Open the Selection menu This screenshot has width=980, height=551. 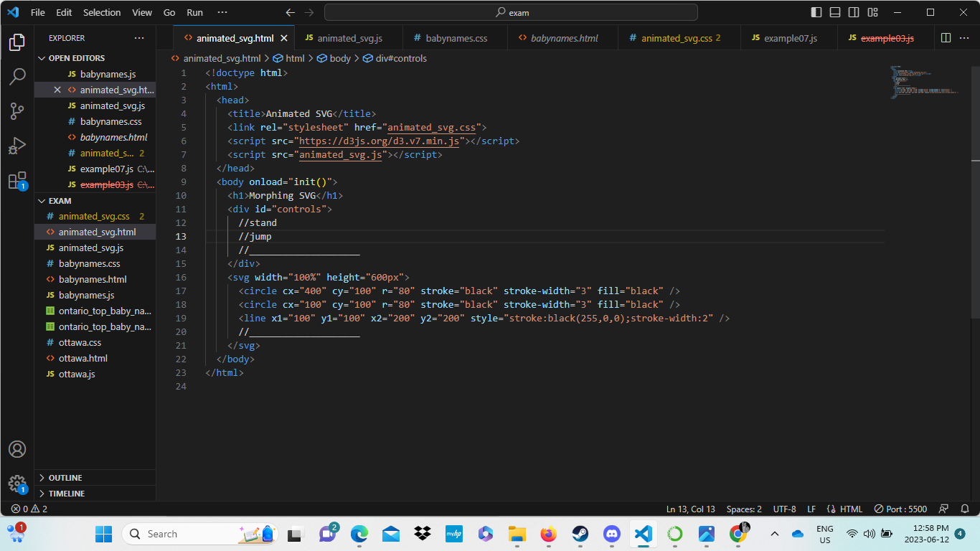point(102,12)
